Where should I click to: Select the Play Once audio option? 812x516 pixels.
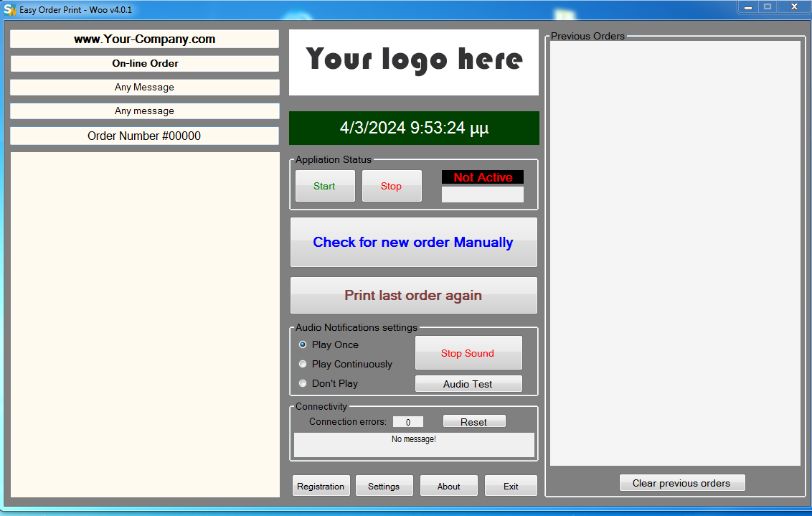[303, 344]
